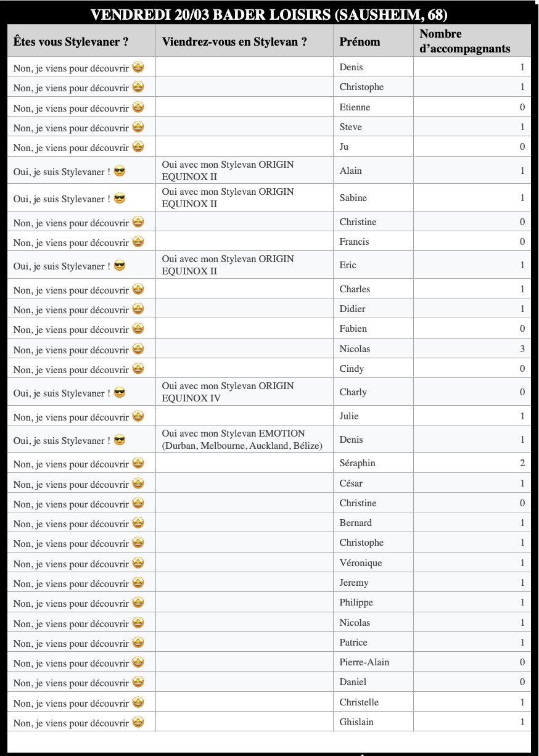Click the star-eyes emoji in Julie's row
The height and width of the screenshot is (756, 539).
[138, 417]
